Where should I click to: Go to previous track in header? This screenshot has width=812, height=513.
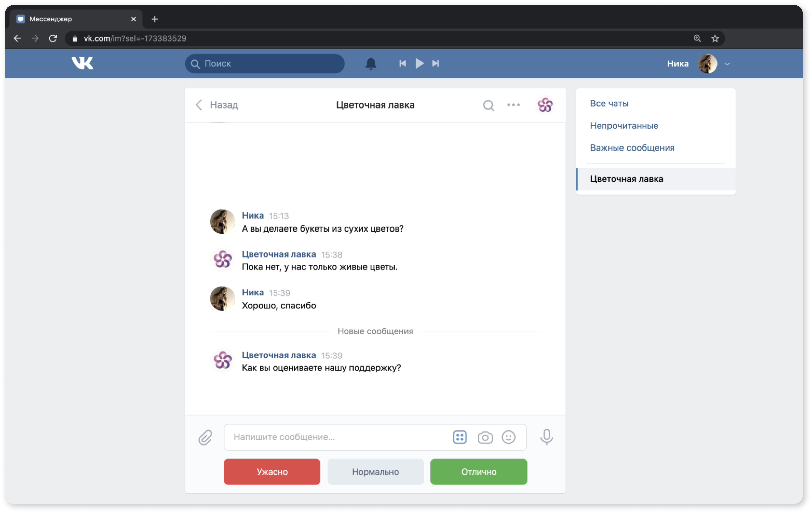pyautogui.click(x=403, y=63)
